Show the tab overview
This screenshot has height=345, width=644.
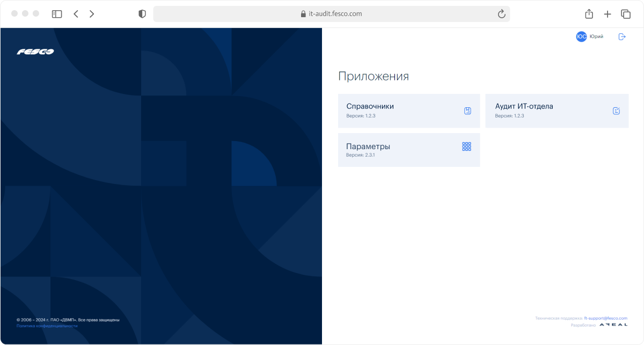click(x=626, y=14)
